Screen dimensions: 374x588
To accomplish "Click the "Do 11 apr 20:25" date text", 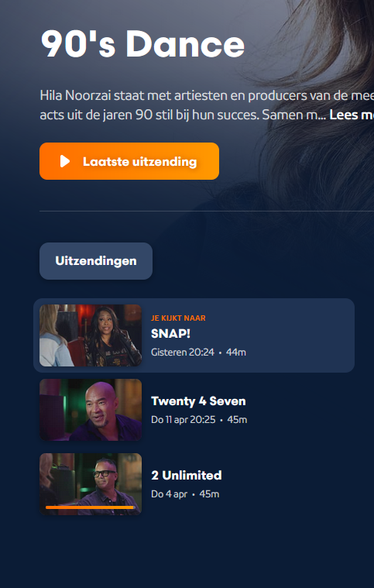I will [x=184, y=419].
